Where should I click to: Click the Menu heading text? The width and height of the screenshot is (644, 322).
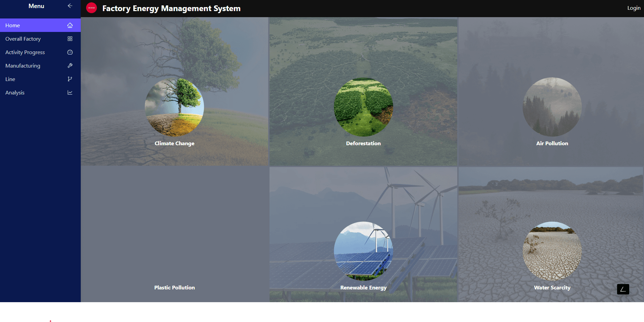(36, 6)
